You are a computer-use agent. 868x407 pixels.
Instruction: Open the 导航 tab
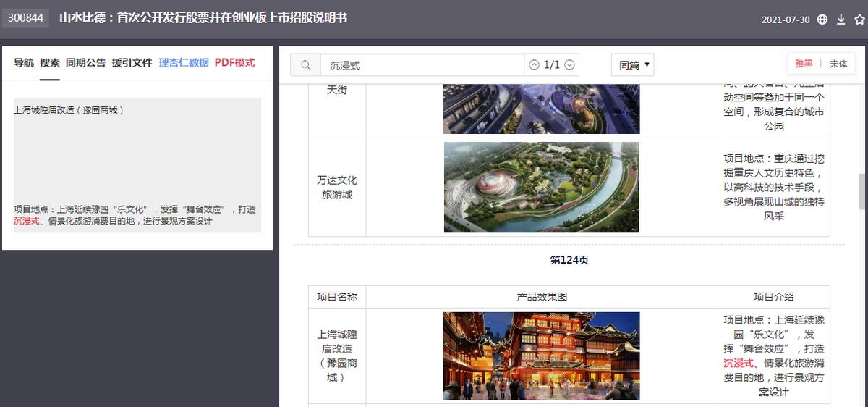(24, 63)
